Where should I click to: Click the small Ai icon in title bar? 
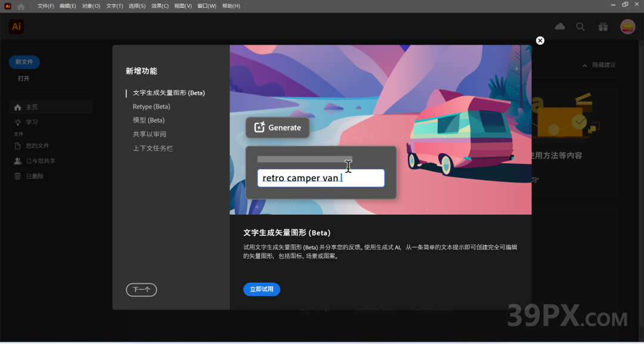(x=8, y=6)
